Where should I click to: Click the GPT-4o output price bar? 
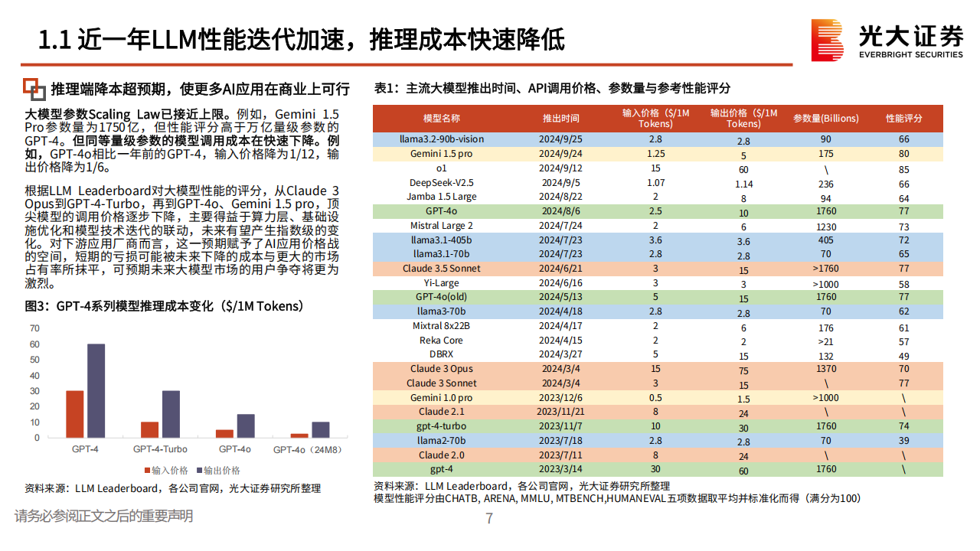[x=246, y=425]
